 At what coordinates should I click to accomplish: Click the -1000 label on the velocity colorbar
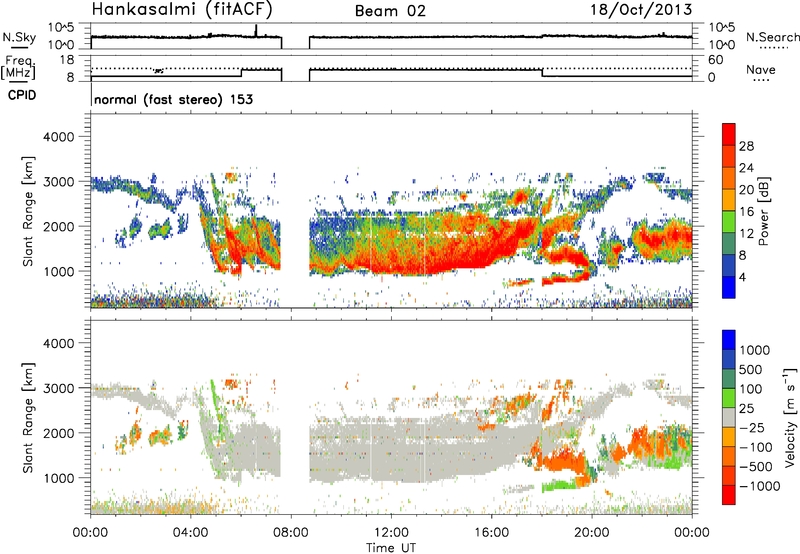coord(759,486)
